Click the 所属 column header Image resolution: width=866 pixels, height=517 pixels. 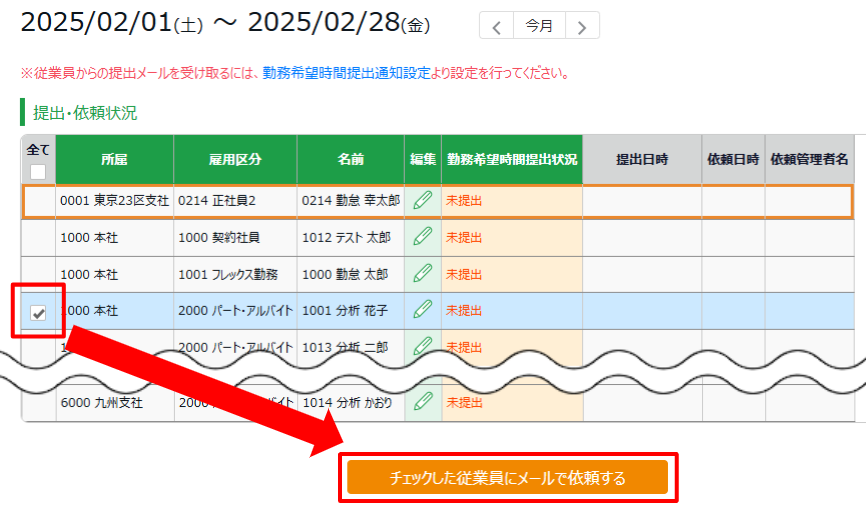114,160
